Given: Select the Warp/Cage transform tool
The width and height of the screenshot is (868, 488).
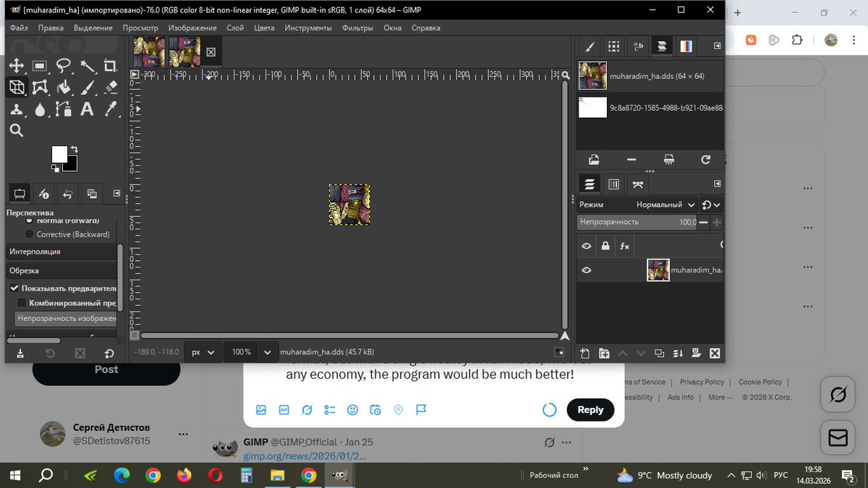Looking at the screenshot, I should pos(40,87).
